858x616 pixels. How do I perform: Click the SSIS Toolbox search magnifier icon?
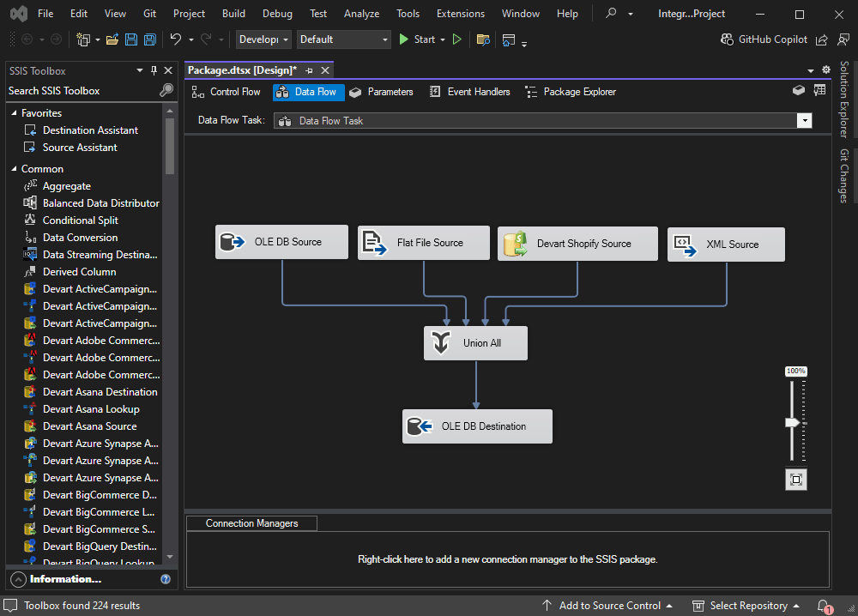[166, 90]
